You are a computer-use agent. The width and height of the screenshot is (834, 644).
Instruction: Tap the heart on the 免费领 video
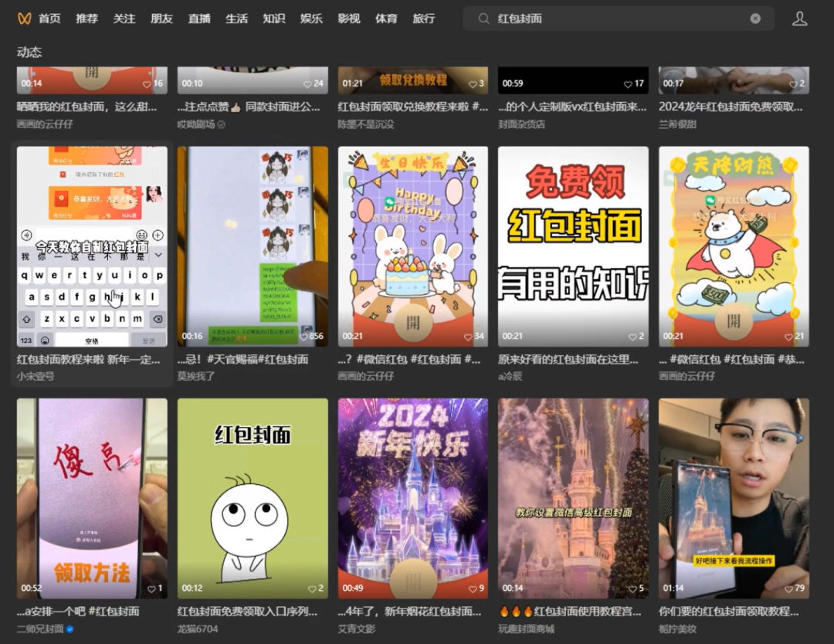633,337
